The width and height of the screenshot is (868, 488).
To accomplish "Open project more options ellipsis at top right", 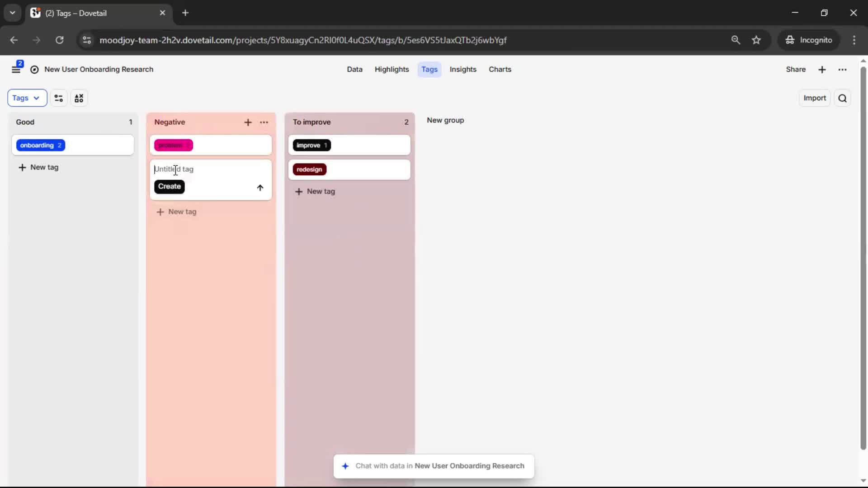I will click(842, 70).
